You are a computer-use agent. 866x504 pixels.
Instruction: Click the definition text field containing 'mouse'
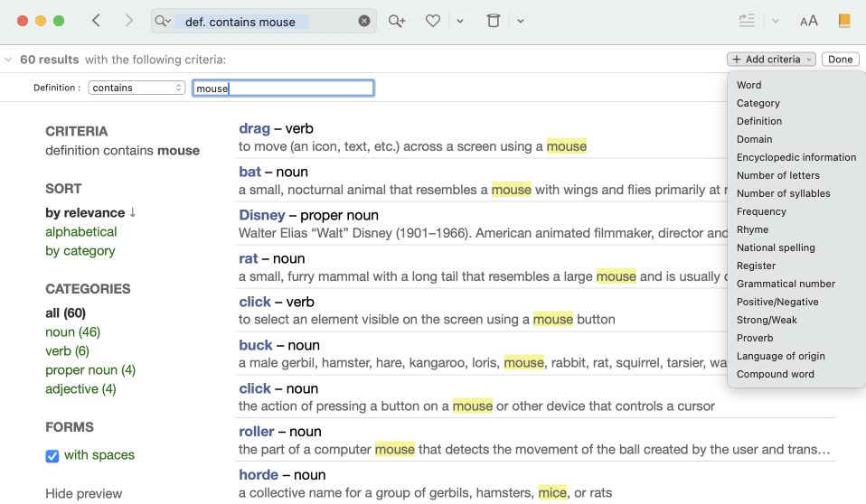click(x=283, y=88)
